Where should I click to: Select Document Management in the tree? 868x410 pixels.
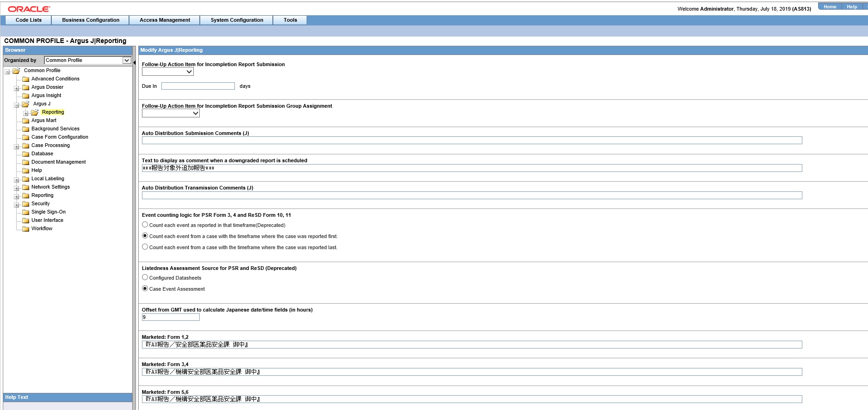click(x=59, y=162)
